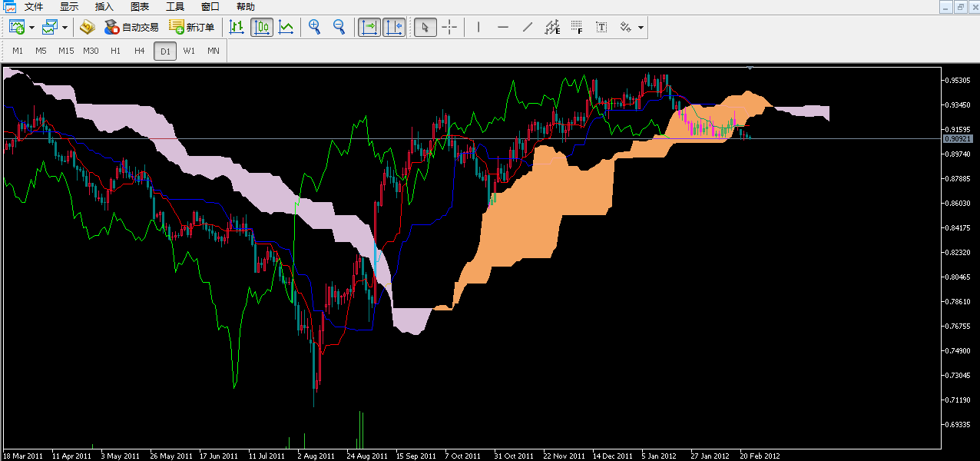Draw a vertical line on chart
Screen dimensions: 980x461
point(478,28)
